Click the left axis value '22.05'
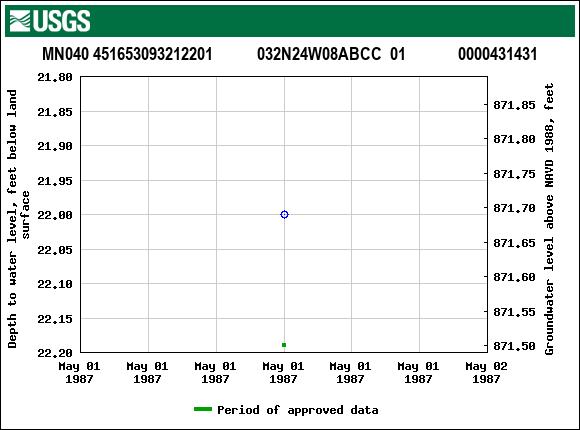The height and width of the screenshot is (430, 580). [55, 250]
